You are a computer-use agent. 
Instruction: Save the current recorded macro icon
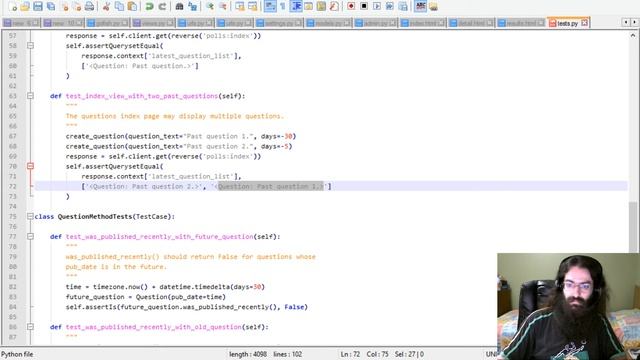pos(403,6)
